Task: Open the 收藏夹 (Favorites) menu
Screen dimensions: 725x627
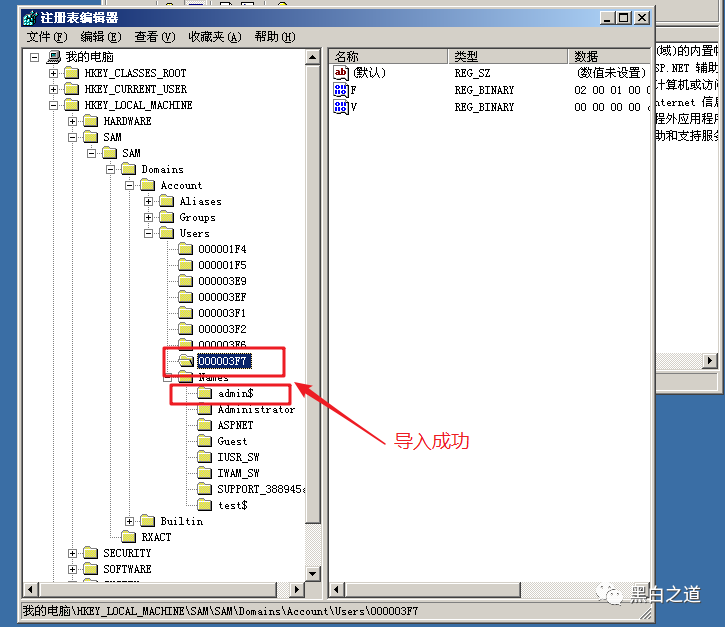Action: click(x=215, y=37)
